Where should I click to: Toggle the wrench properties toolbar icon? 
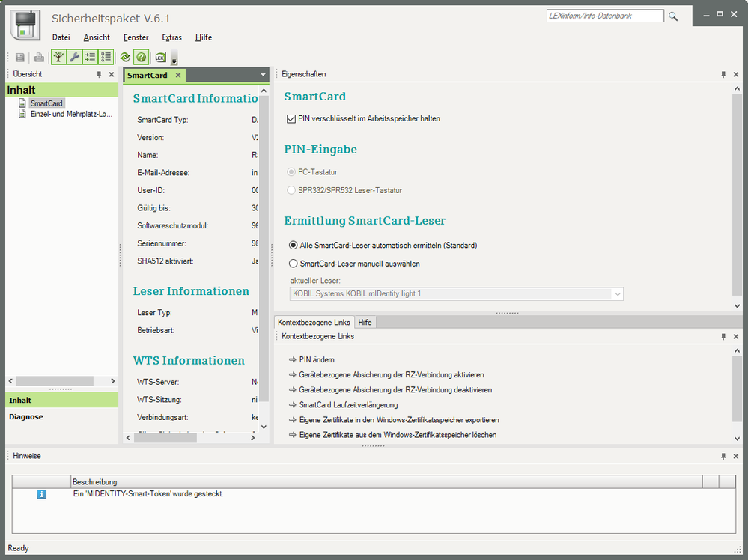[74, 57]
